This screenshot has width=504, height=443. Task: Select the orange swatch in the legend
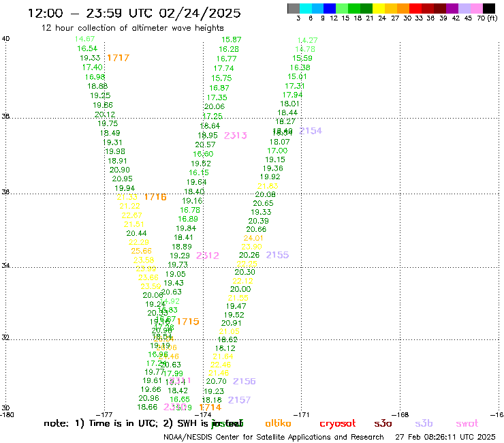pos(403,8)
